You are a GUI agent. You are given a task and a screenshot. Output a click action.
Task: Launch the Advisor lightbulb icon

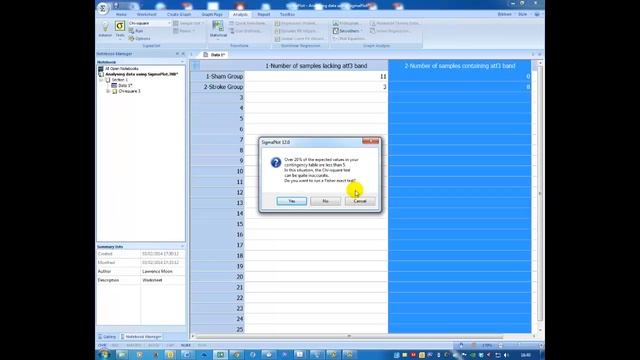pos(105,29)
